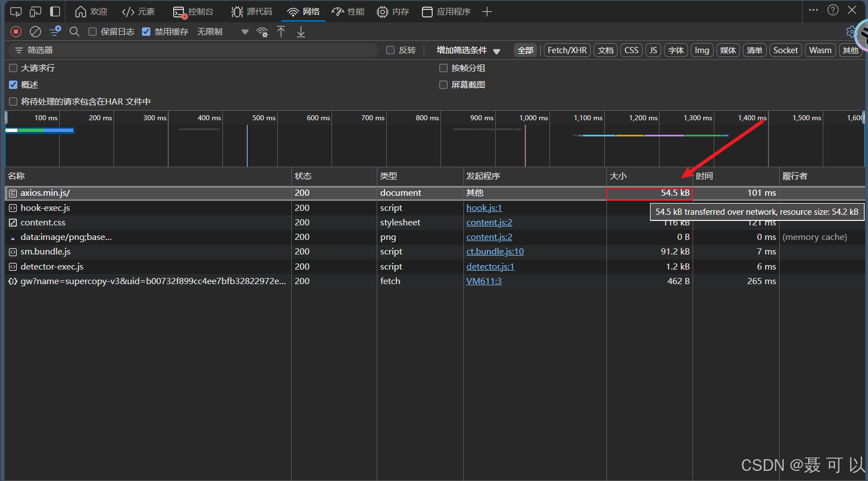Open the 无限制 throttling dropdown

tap(222, 32)
